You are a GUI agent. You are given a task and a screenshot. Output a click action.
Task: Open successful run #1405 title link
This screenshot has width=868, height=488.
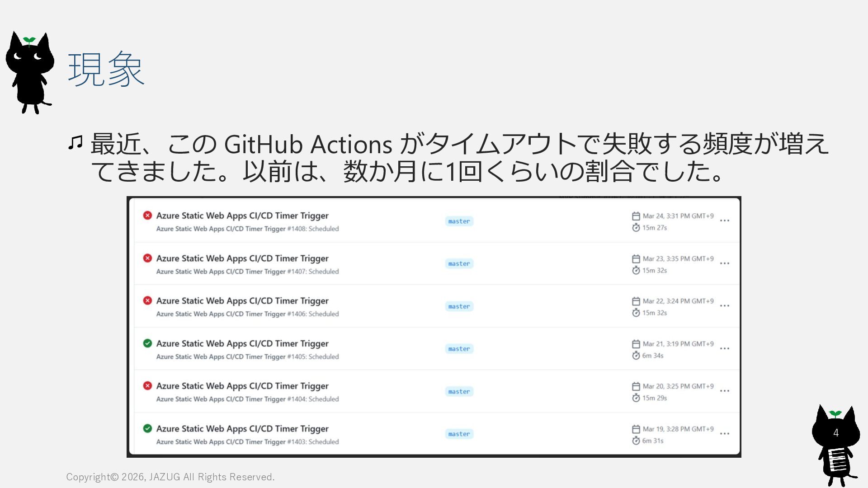point(242,343)
